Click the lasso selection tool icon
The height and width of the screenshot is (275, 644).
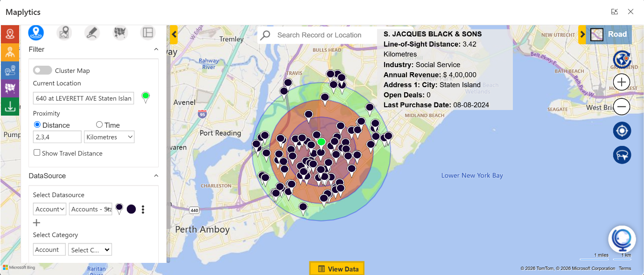click(622, 155)
